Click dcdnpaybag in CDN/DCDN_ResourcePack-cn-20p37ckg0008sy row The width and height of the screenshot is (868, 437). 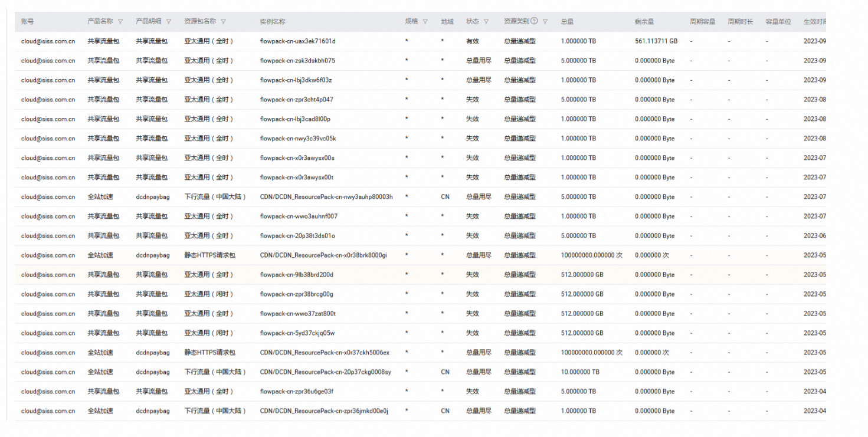tap(152, 372)
